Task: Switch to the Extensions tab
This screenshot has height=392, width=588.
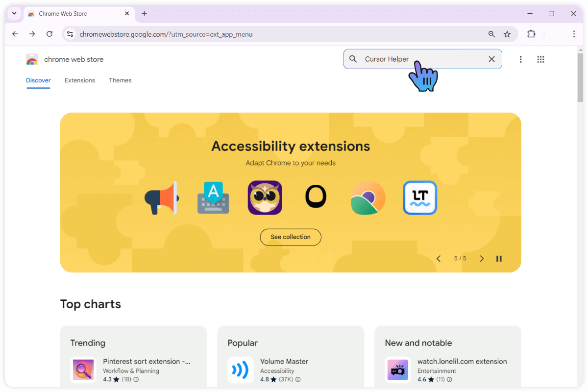Action: click(80, 80)
